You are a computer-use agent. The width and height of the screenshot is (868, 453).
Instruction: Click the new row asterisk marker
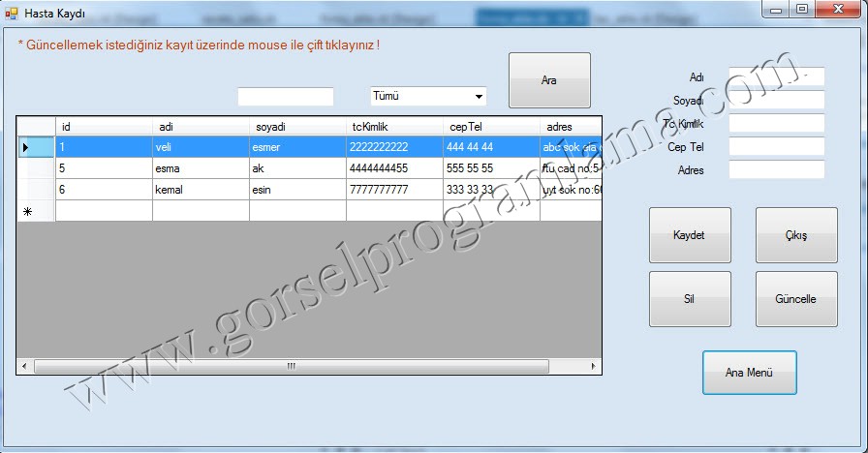coord(27,211)
